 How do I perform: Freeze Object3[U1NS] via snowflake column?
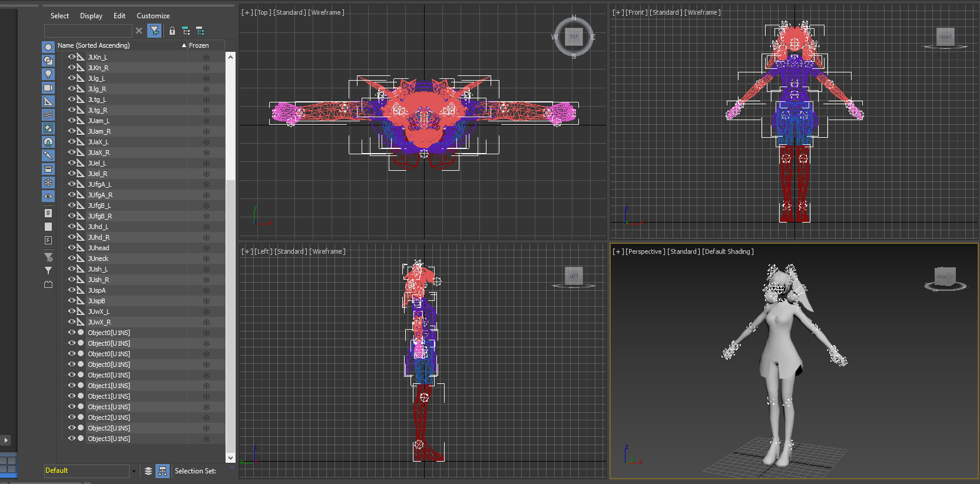tap(206, 439)
